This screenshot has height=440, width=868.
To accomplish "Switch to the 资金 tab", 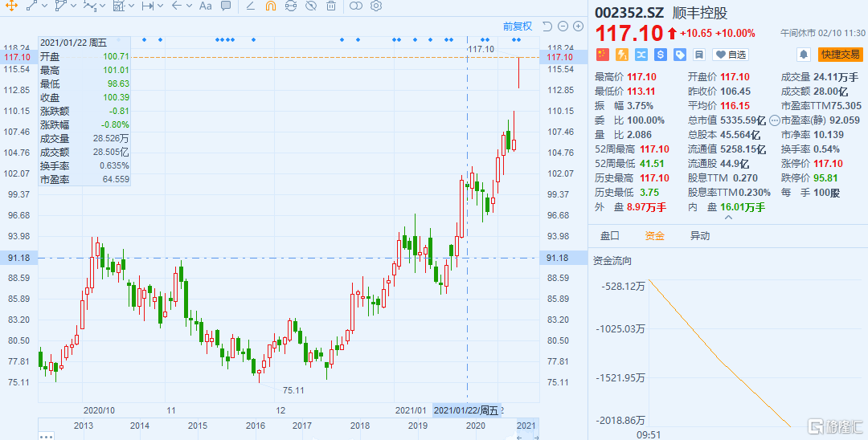I will click(654, 236).
